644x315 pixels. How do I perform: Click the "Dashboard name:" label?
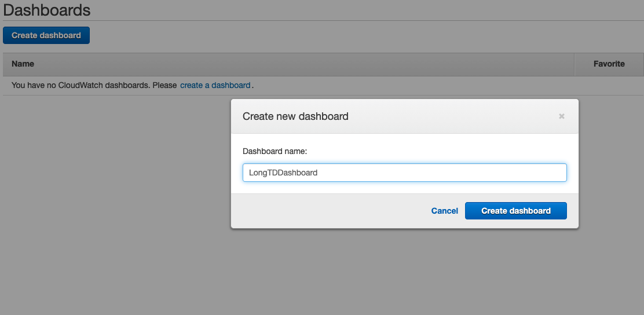(275, 151)
